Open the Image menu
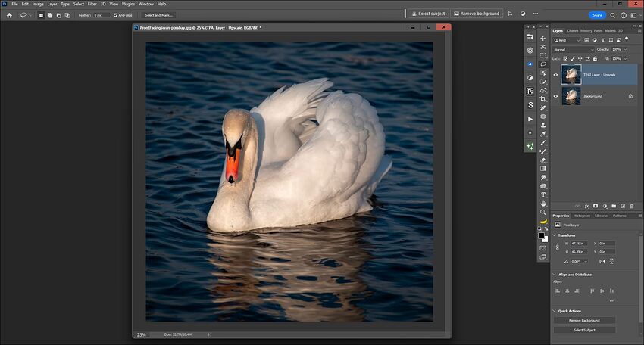Viewport: 644px width, 345px height. [38, 4]
